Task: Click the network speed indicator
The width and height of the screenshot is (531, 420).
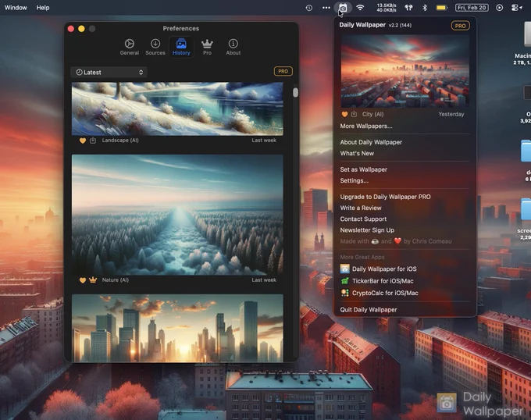Action: pos(387,8)
